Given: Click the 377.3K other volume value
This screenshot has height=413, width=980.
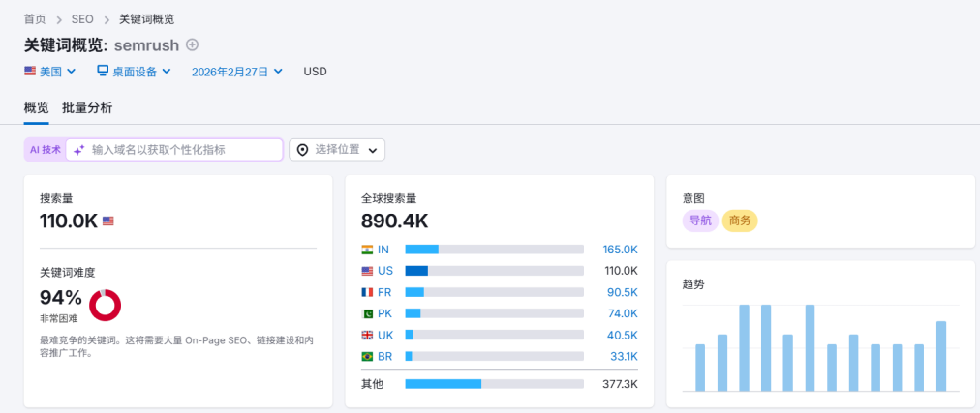Looking at the screenshot, I should [x=620, y=384].
